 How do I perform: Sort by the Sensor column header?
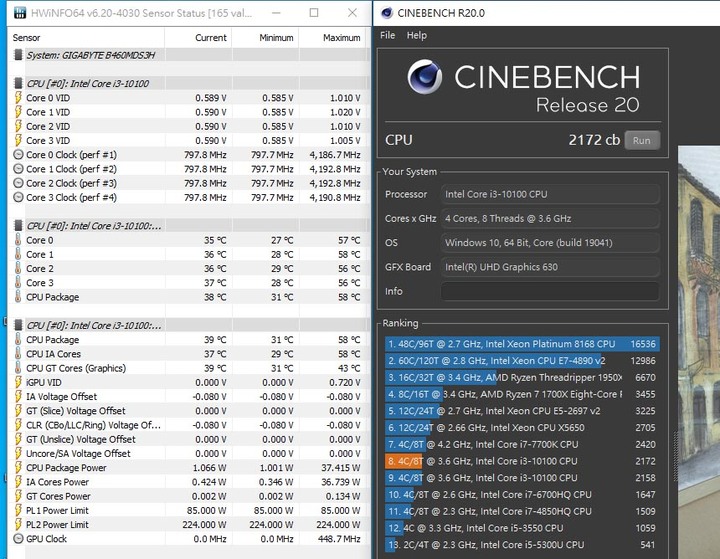[85, 38]
